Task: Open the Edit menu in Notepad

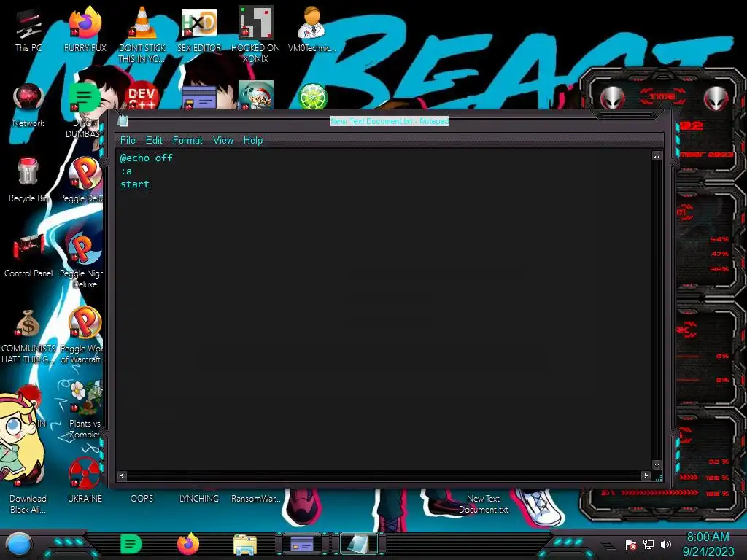Action: [x=154, y=141]
